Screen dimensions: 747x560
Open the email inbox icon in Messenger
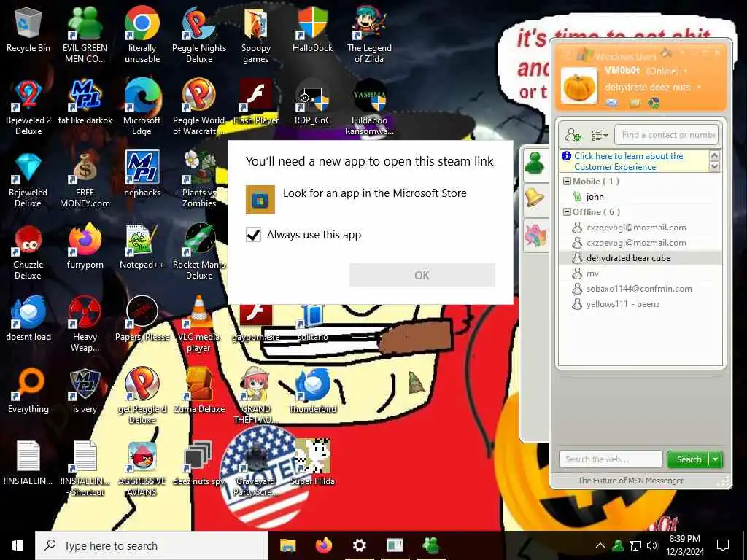click(x=612, y=102)
